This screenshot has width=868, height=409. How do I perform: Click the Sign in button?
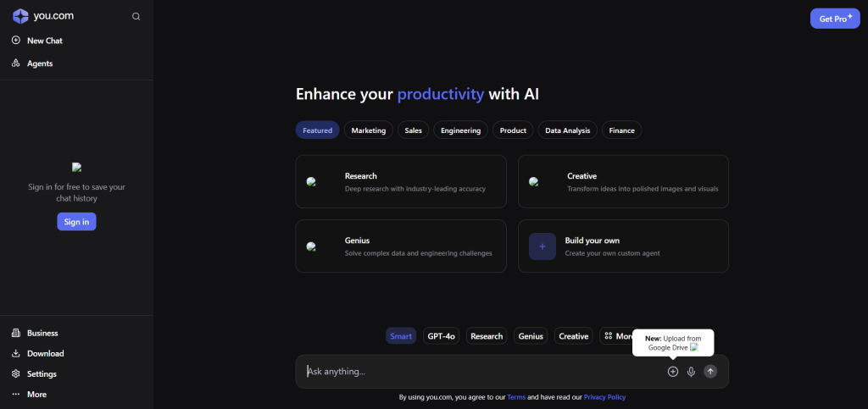(x=76, y=222)
